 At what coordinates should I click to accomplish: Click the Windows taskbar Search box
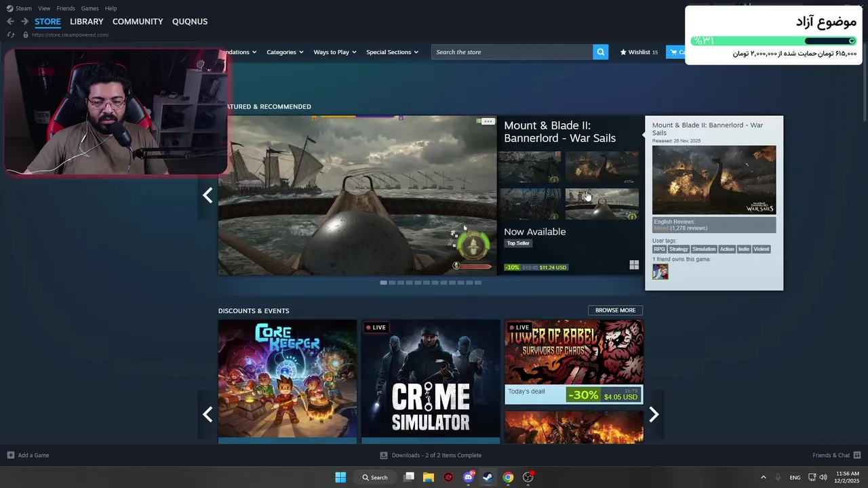point(375,477)
